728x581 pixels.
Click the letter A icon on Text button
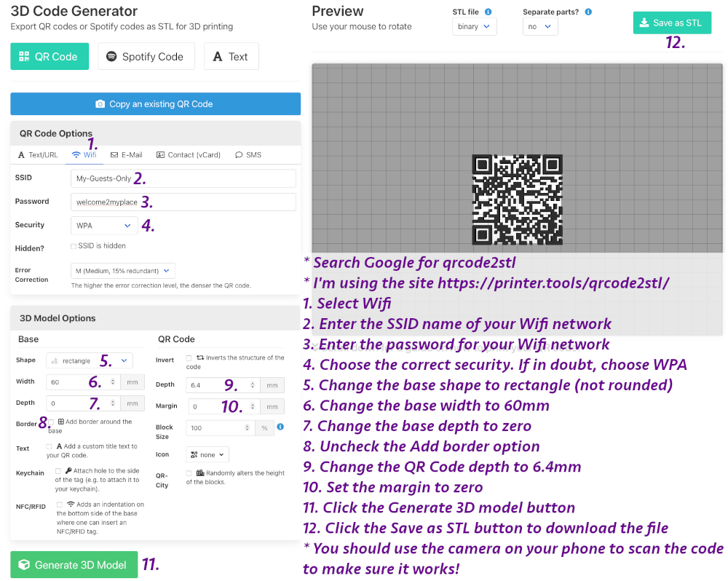coord(217,57)
